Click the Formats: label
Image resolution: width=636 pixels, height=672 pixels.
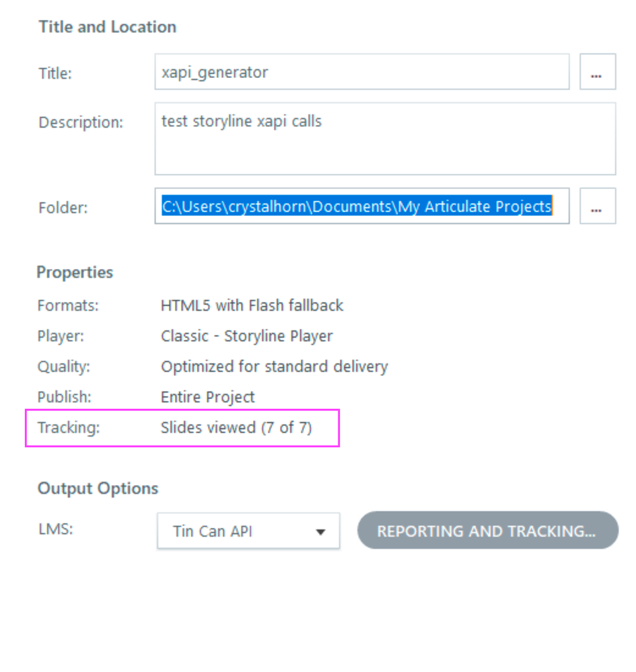(x=68, y=305)
